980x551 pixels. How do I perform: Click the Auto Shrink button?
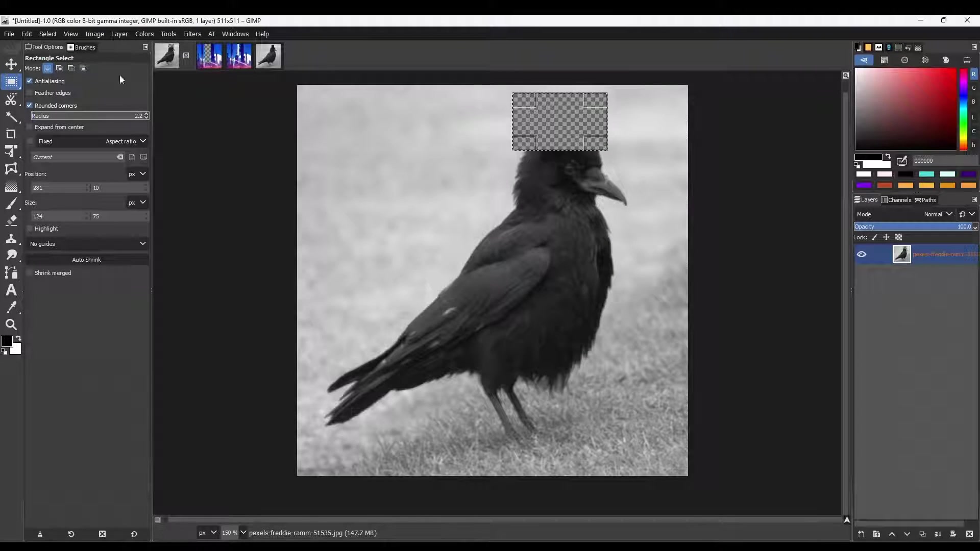pyautogui.click(x=87, y=260)
